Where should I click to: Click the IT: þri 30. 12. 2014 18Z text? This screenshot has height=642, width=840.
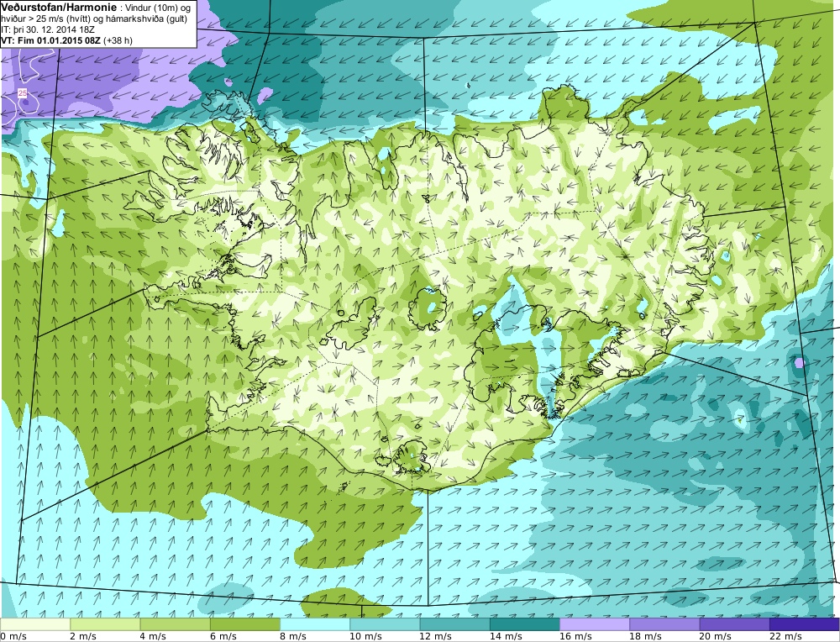(48, 29)
